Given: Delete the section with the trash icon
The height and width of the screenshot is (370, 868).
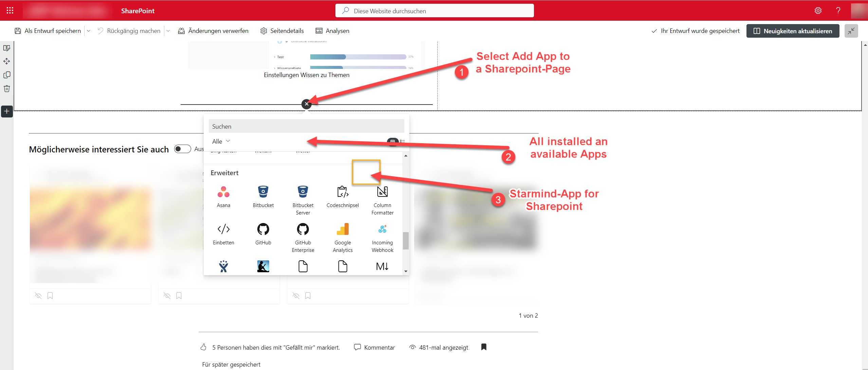Looking at the screenshot, I should [7, 89].
